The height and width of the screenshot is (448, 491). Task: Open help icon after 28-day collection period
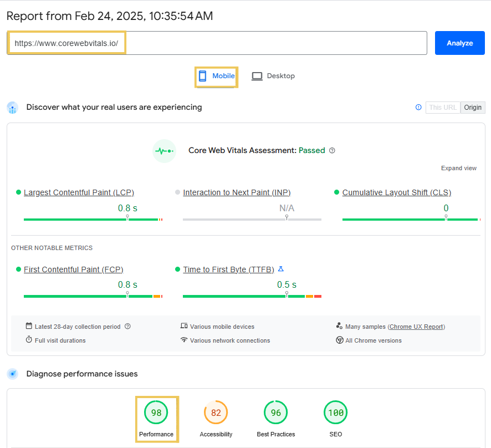[x=127, y=326]
